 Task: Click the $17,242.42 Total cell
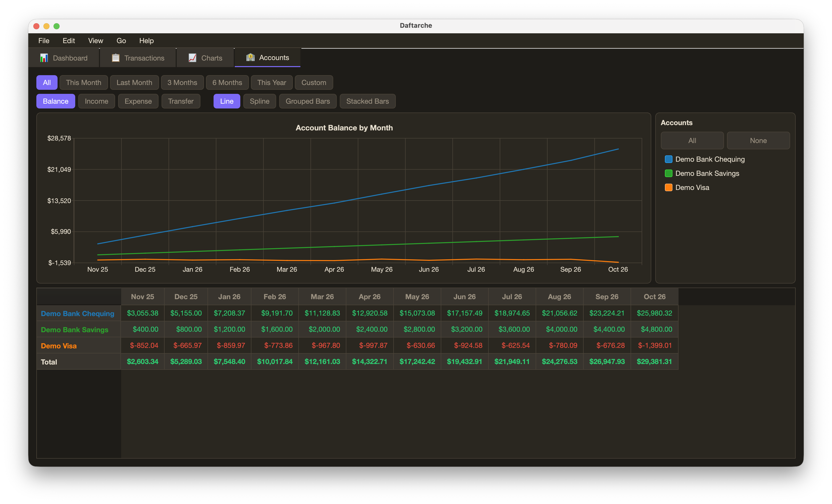[417, 362]
